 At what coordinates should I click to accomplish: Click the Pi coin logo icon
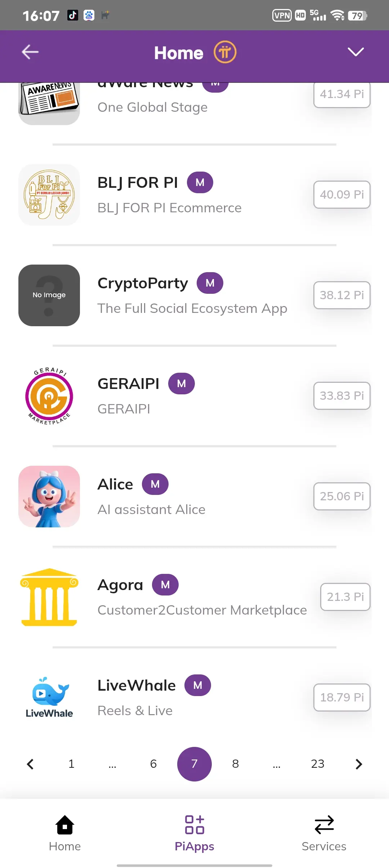pyautogui.click(x=225, y=52)
